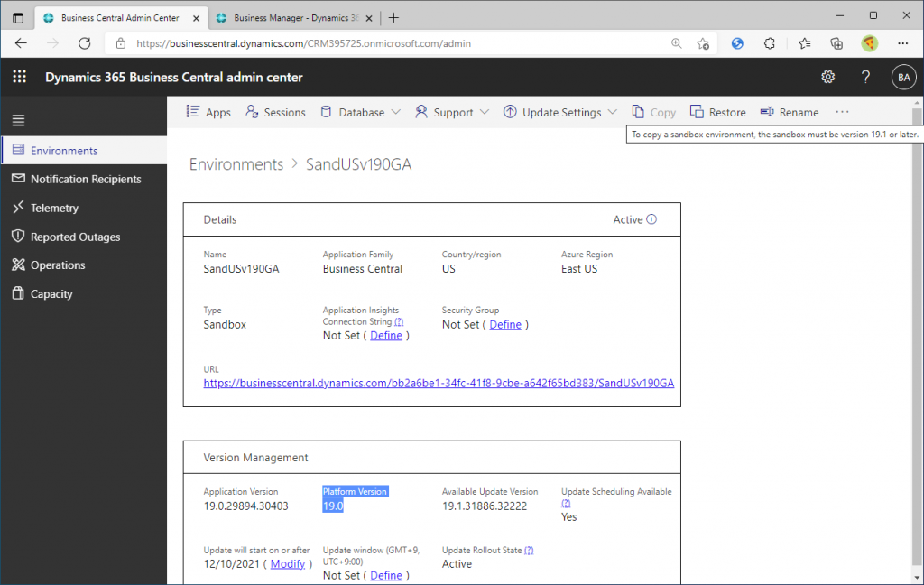This screenshot has width=924, height=585.
Task: Select Telemetry in the sidebar
Action: pos(84,208)
